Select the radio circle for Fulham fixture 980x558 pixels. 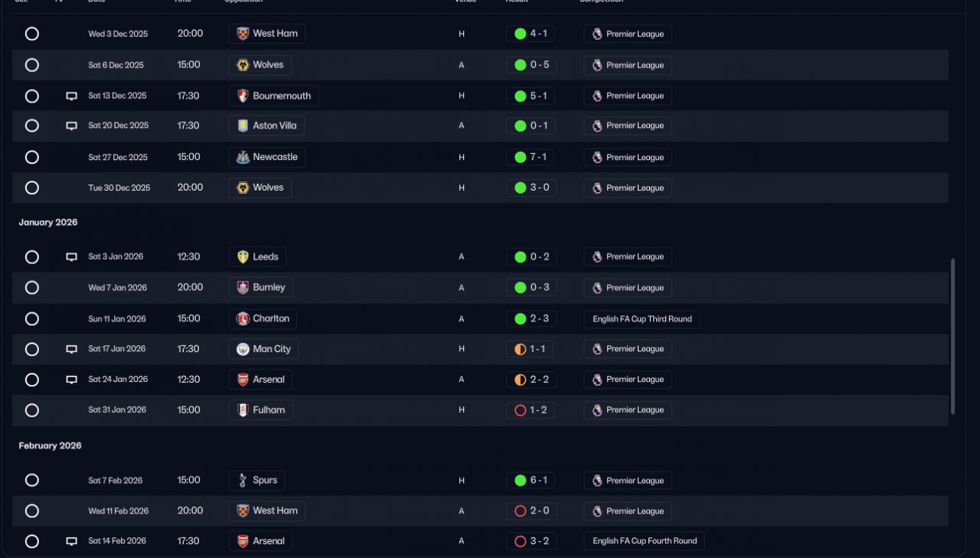click(32, 410)
